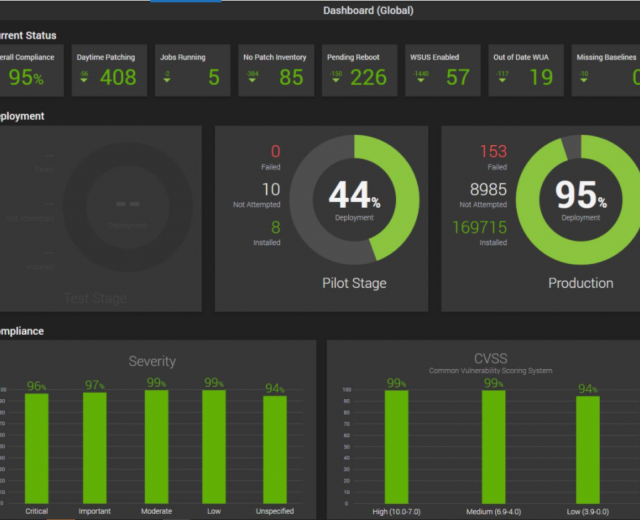Screen dimensions: 640x520
Task: Open the Jobs Running tile showing 5
Action: point(192,71)
